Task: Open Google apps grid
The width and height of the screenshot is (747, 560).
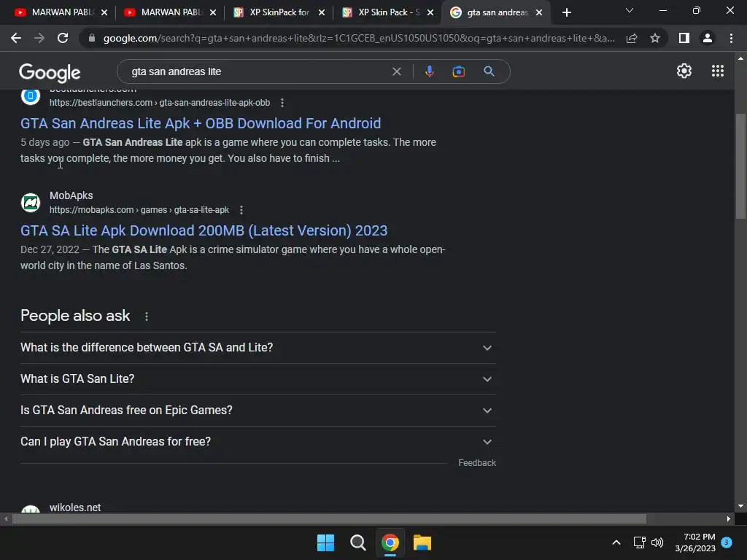Action: (718, 71)
